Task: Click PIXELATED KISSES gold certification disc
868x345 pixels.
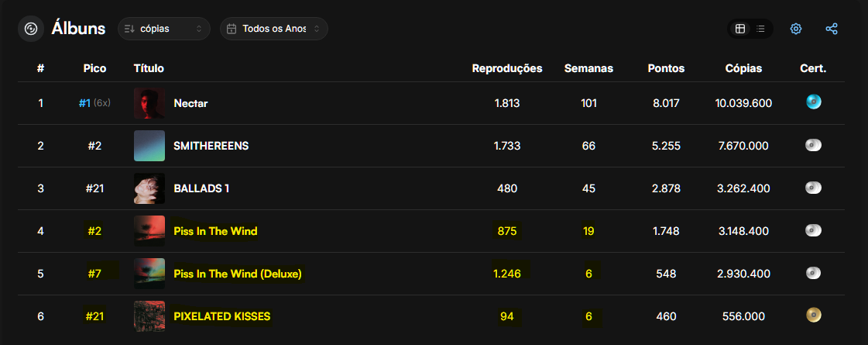Action: 813,315
